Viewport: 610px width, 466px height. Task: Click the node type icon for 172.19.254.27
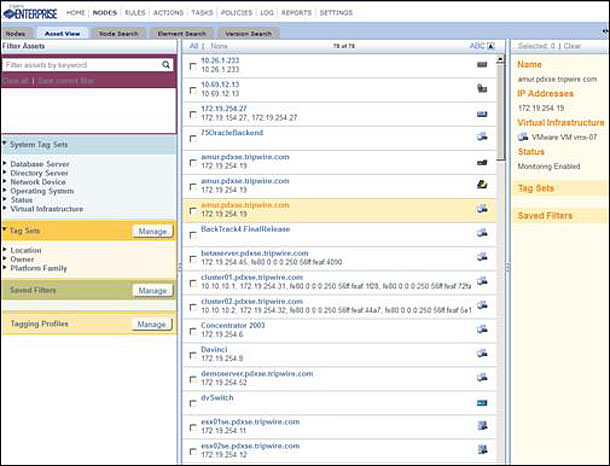coord(482,114)
